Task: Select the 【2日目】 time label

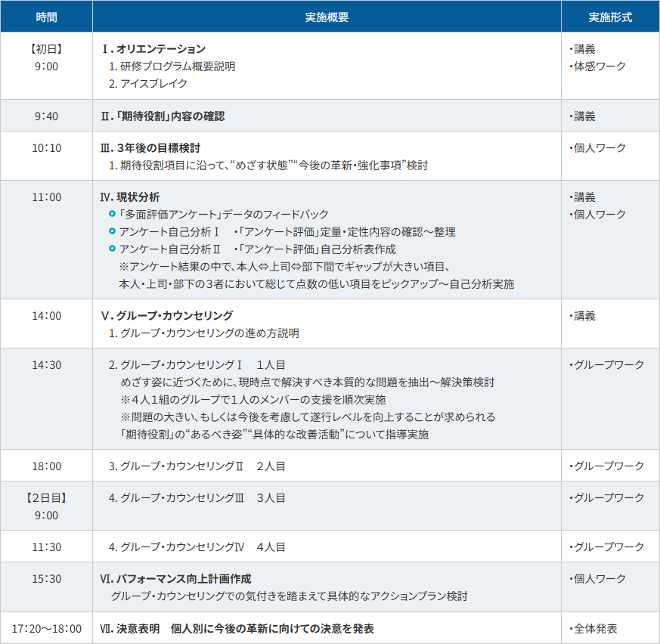Action: (46, 498)
